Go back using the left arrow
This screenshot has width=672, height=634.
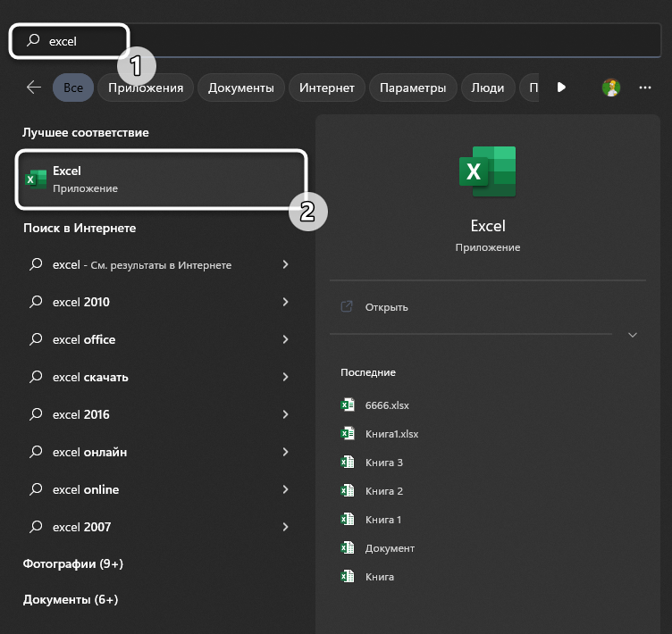(34, 88)
